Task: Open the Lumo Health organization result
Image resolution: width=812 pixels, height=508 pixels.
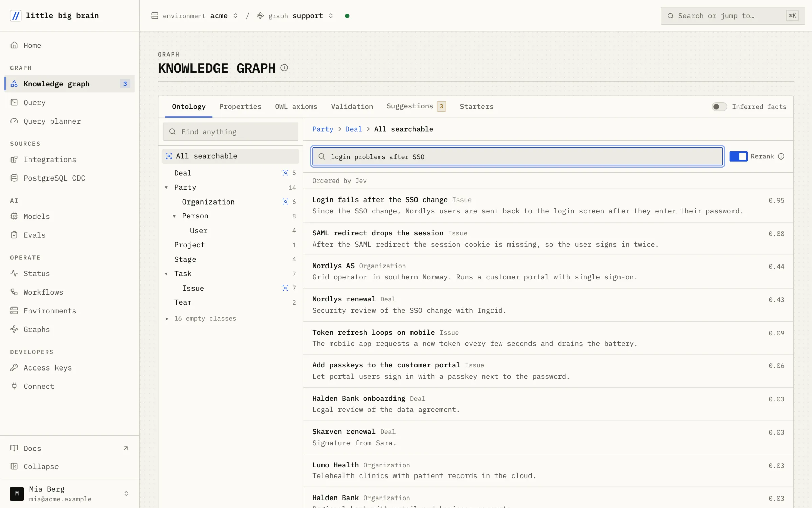Action: [548, 470]
